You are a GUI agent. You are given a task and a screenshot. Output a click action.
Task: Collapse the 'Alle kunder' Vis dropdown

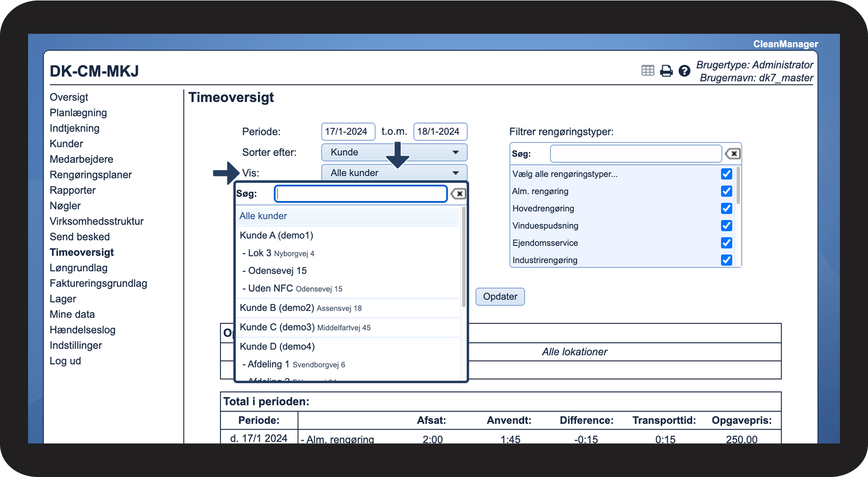(x=394, y=173)
